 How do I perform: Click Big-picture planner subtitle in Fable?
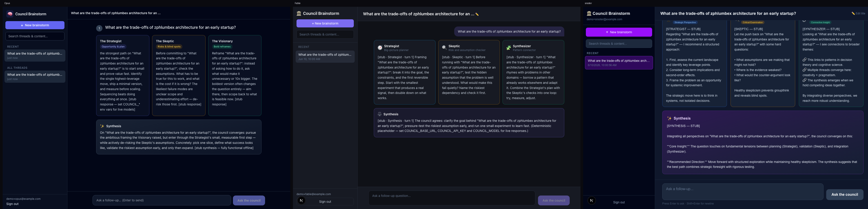point(396,50)
